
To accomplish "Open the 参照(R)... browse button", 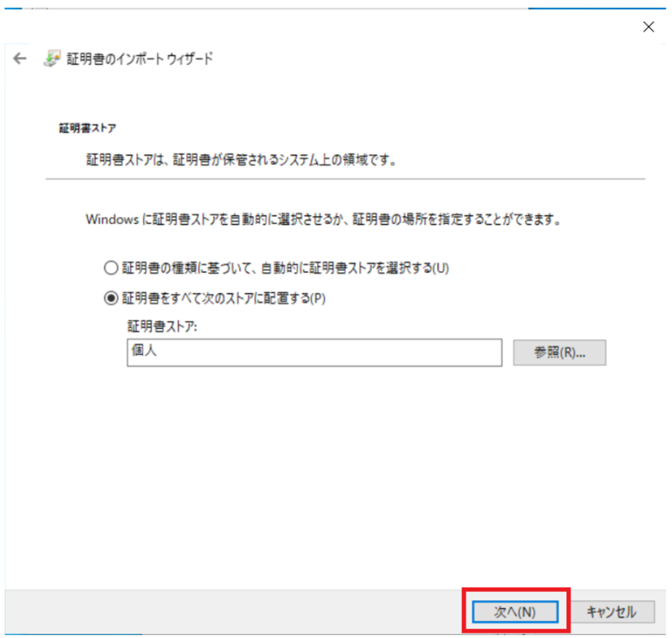I will 559,353.
